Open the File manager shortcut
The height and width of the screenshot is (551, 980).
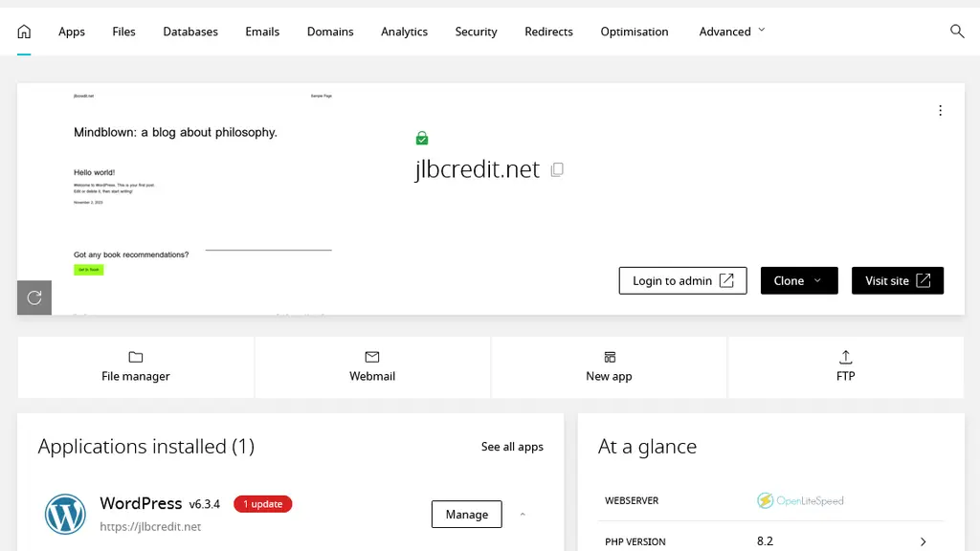tap(136, 367)
